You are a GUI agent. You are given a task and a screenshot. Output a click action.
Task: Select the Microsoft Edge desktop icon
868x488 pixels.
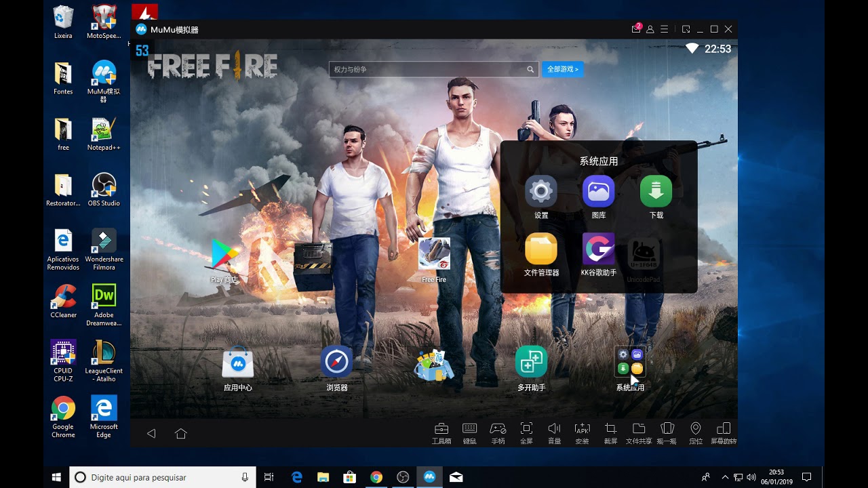[x=104, y=417]
